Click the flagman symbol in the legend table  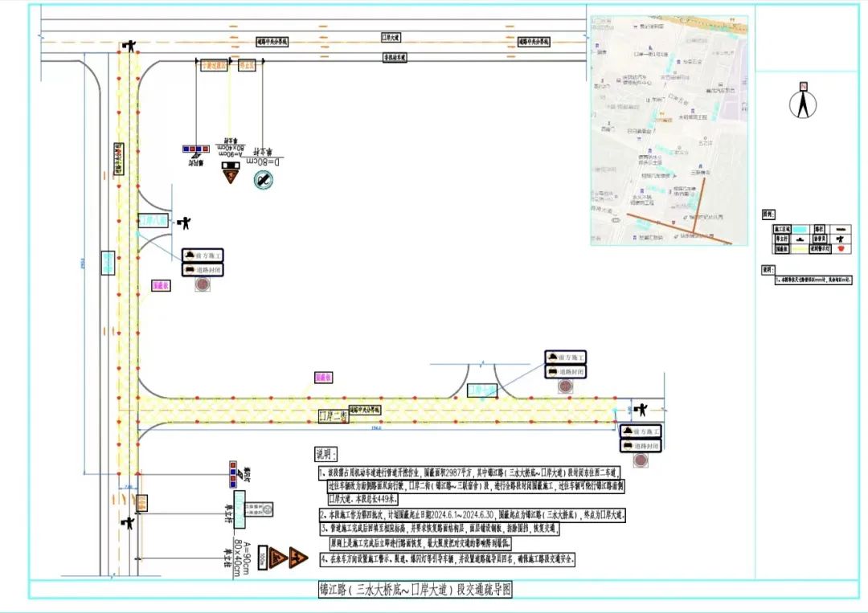click(841, 239)
